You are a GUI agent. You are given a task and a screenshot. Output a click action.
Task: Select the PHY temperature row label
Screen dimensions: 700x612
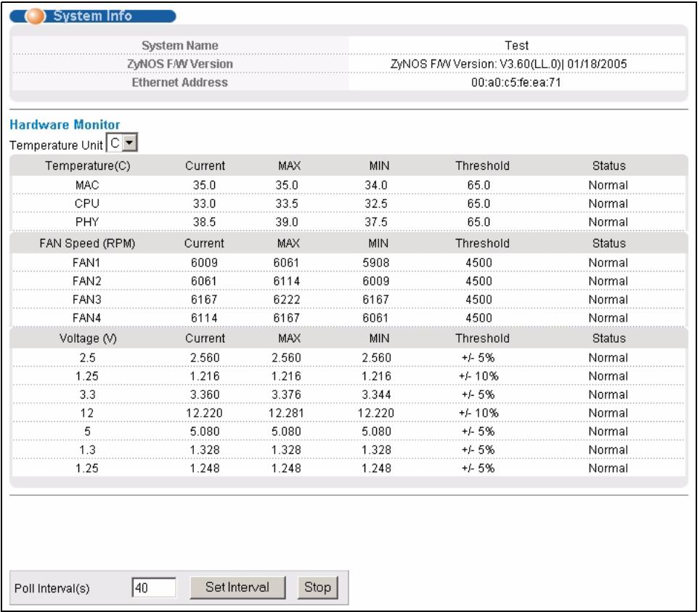click(x=87, y=222)
